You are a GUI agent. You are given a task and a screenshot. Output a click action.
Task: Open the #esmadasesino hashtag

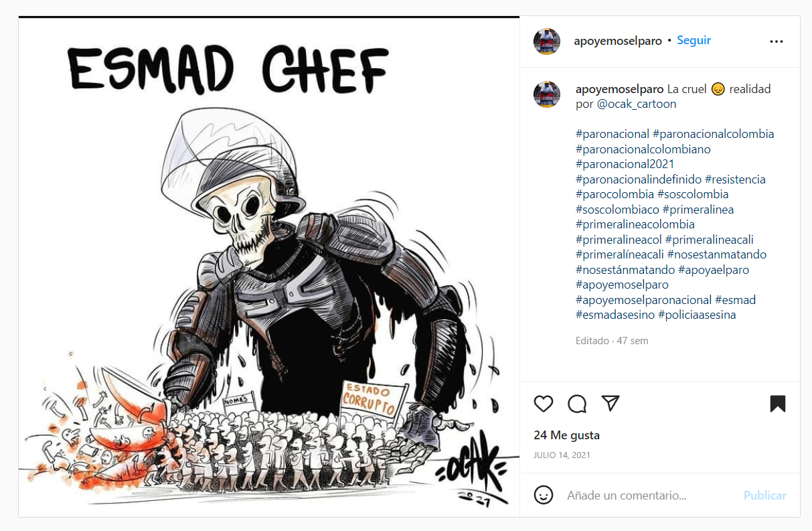(615, 315)
